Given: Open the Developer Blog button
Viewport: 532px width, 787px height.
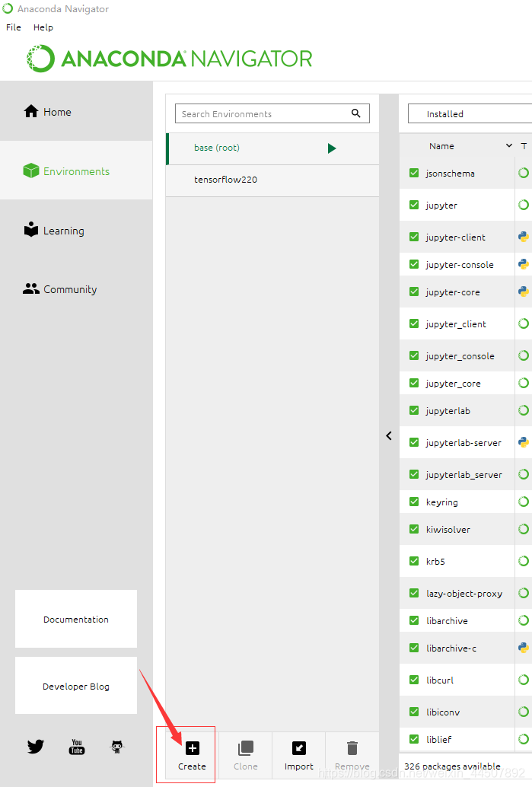Looking at the screenshot, I should coord(76,686).
